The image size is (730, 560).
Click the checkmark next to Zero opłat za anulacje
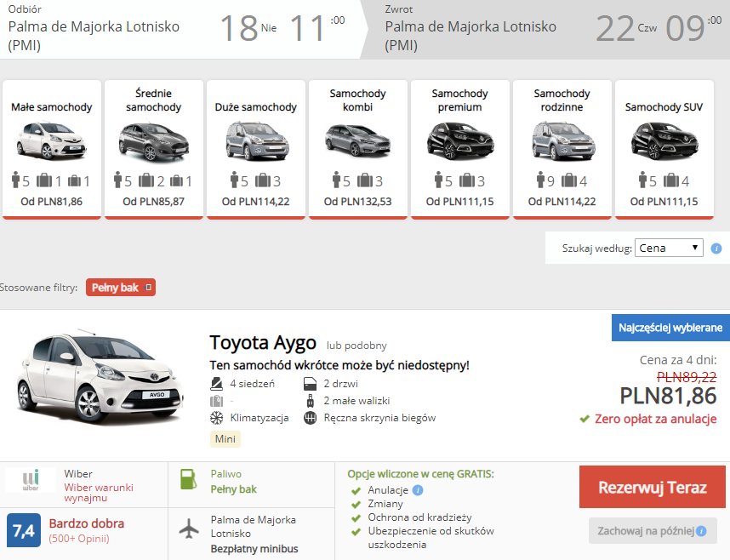coord(585,420)
